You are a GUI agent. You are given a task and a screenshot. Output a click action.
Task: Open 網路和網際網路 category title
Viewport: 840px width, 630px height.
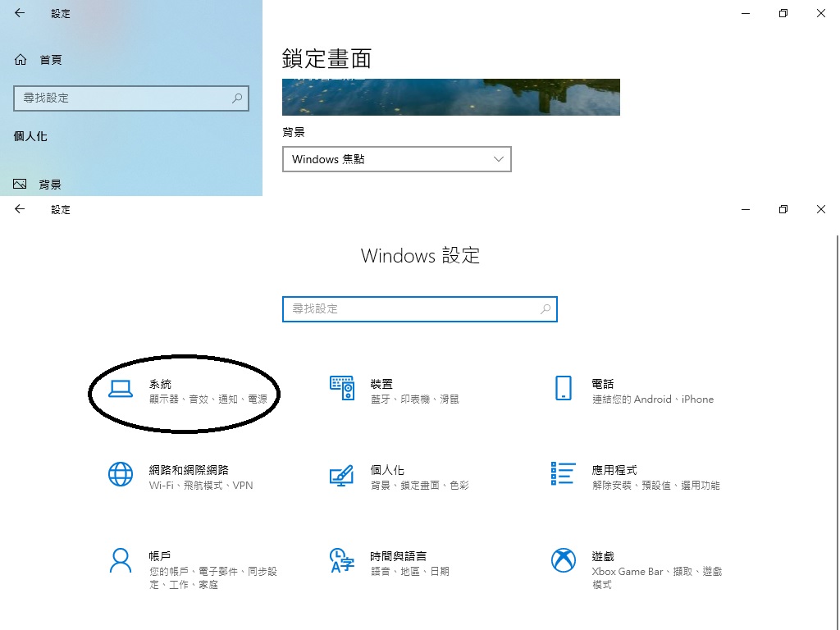pos(189,470)
